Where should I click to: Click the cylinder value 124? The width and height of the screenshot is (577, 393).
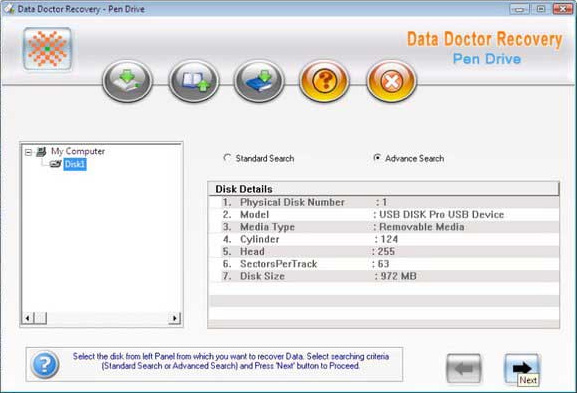[x=389, y=239]
